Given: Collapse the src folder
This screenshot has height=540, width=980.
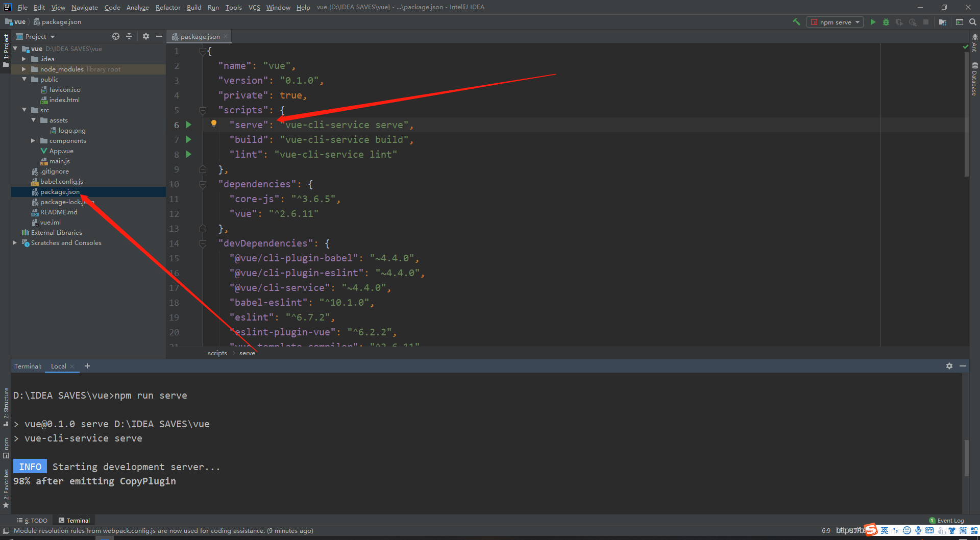Looking at the screenshot, I should click(x=24, y=110).
